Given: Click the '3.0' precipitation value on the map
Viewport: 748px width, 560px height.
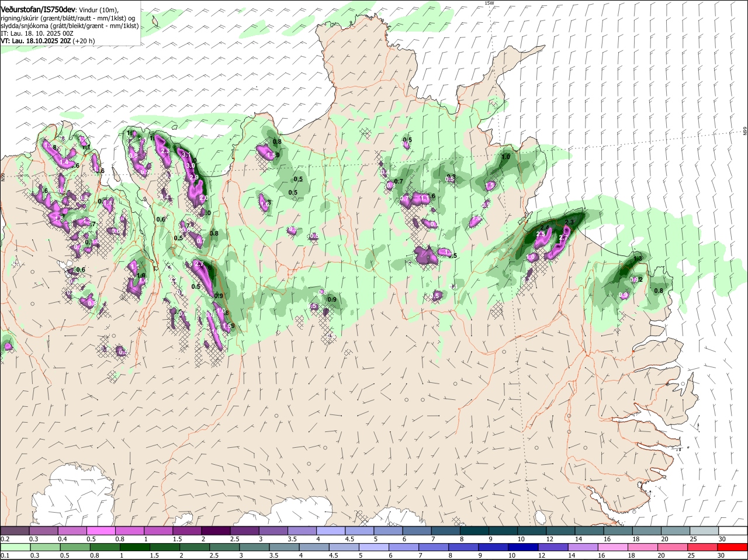Looking at the screenshot, I should 191,165.
